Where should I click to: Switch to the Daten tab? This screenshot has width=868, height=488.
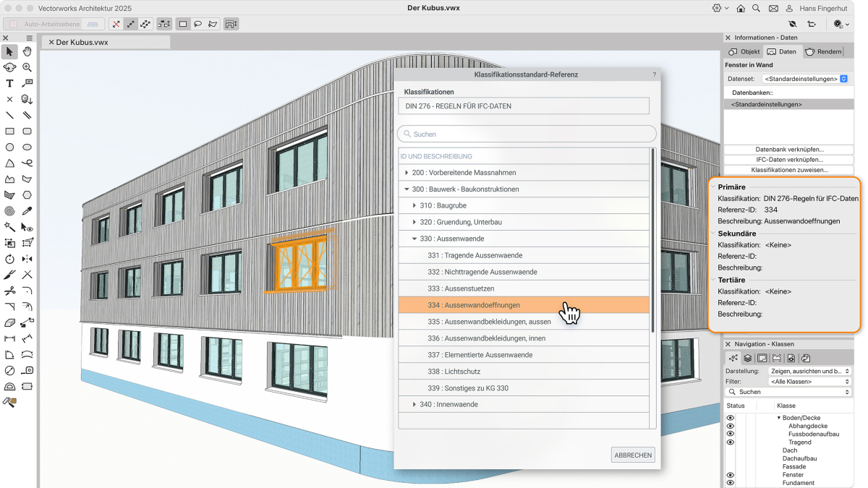coord(782,51)
